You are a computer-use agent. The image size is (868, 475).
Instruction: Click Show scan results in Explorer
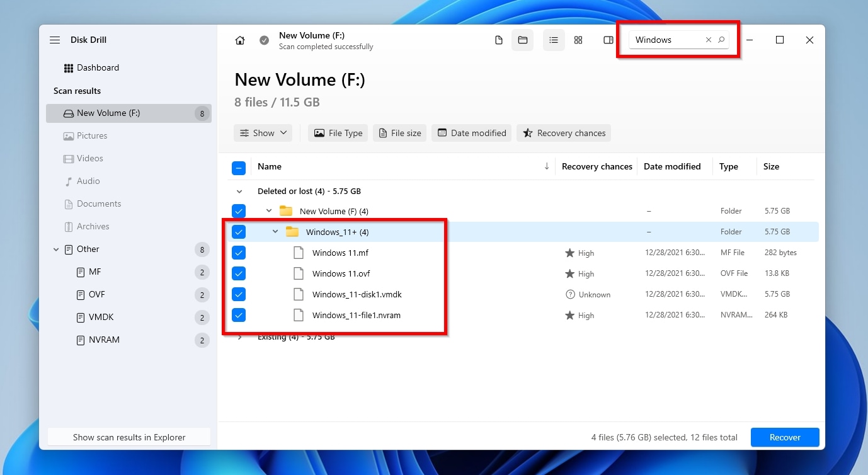pos(129,437)
